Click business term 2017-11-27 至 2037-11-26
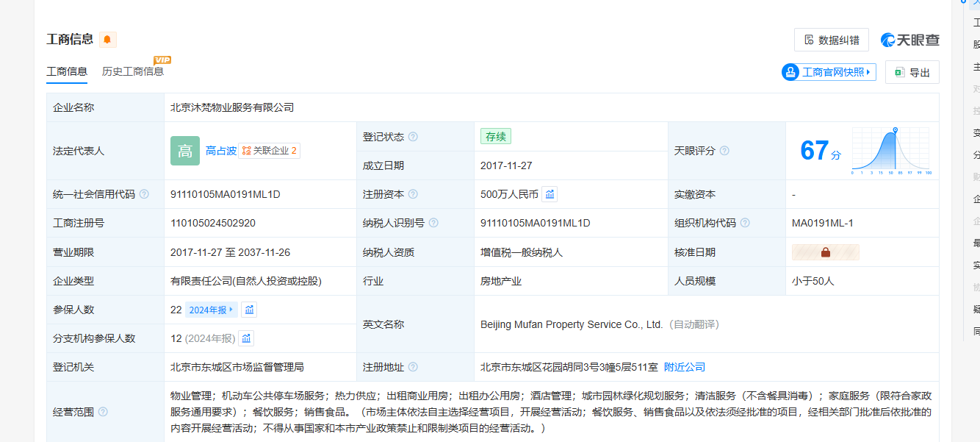 (230, 252)
